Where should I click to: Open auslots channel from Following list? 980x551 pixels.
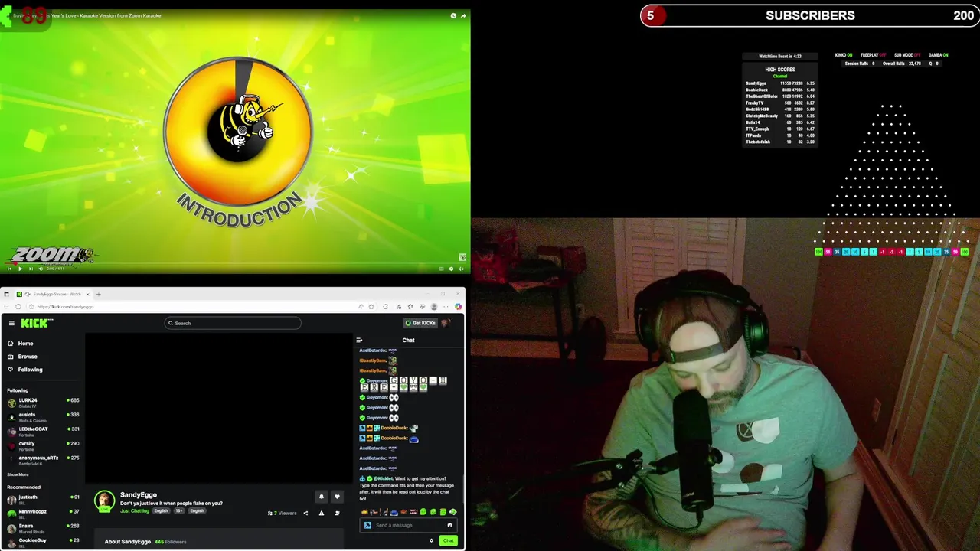click(x=43, y=417)
